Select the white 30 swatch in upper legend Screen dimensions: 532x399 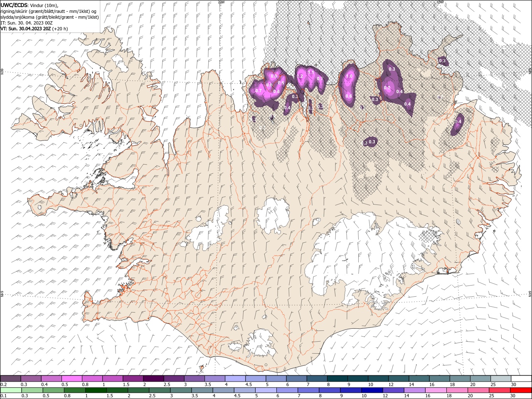click(x=521, y=379)
